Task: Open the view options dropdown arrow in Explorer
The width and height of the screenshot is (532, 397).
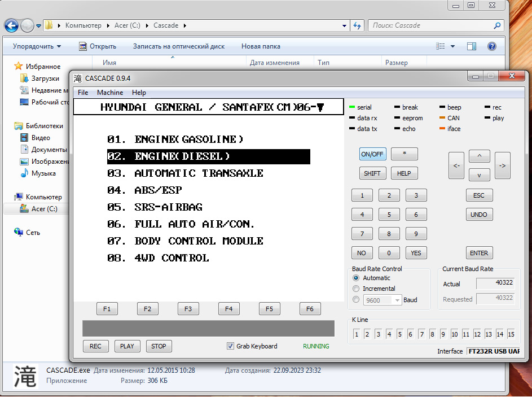Action: tap(452, 46)
